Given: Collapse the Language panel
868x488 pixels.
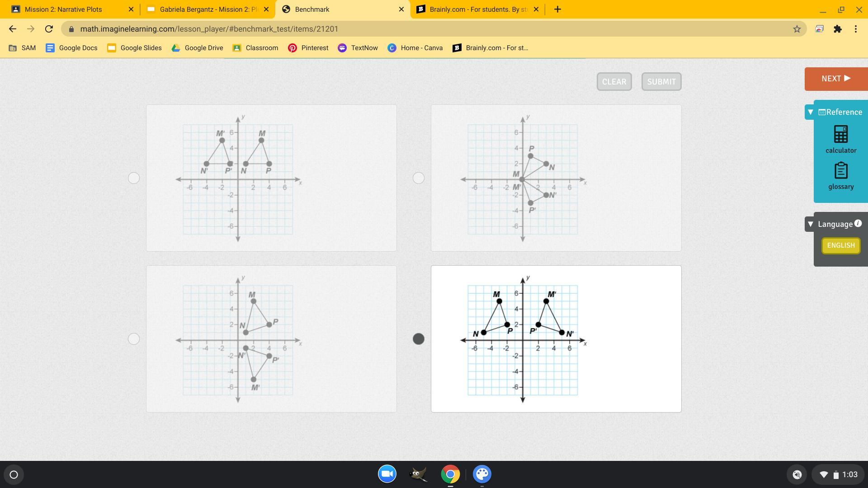Looking at the screenshot, I should (x=811, y=224).
